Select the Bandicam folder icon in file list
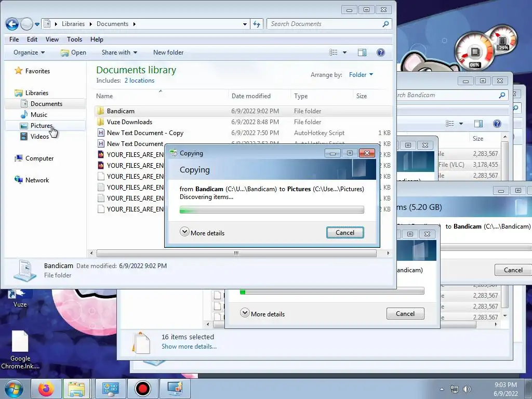The image size is (532, 399). tap(100, 111)
